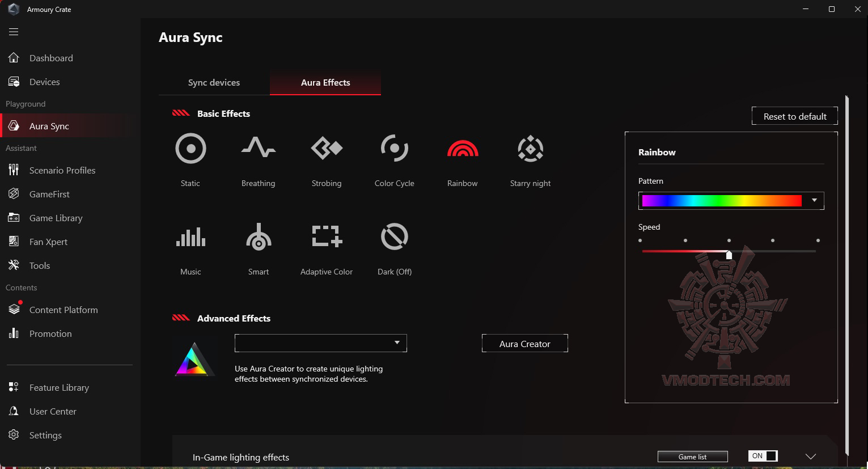868x469 pixels.
Task: Click the User Center bell icon
Action: tap(14, 411)
